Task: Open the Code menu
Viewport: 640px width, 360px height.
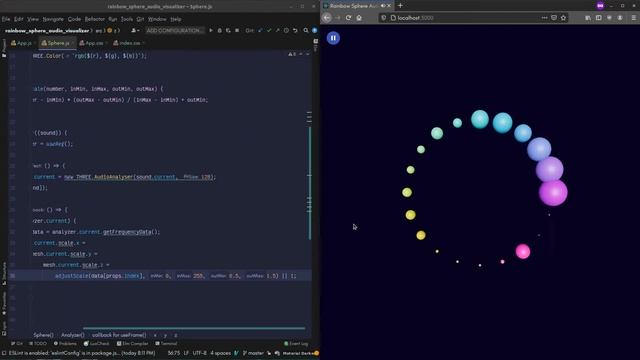Action: (74, 19)
